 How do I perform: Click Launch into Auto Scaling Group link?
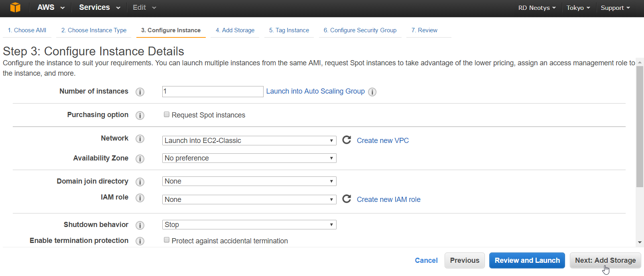(315, 91)
